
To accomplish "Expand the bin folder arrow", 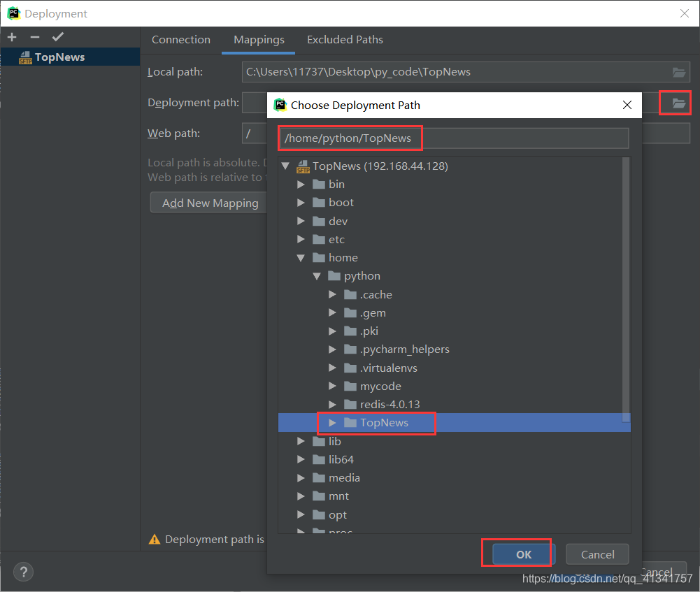I will point(301,185).
